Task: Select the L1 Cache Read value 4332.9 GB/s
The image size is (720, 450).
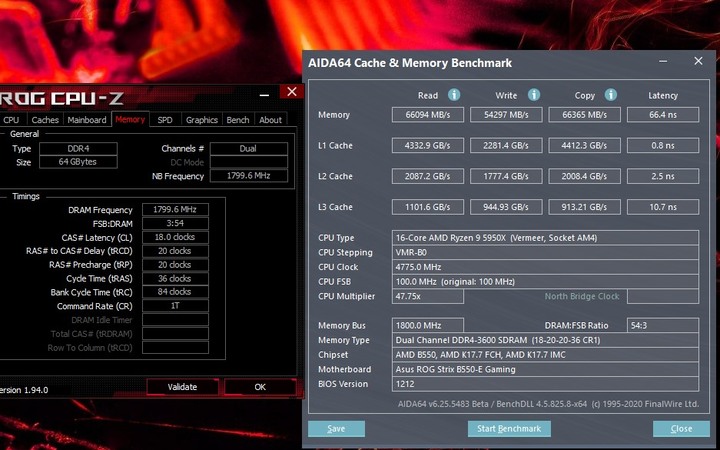Action: click(428, 145)
